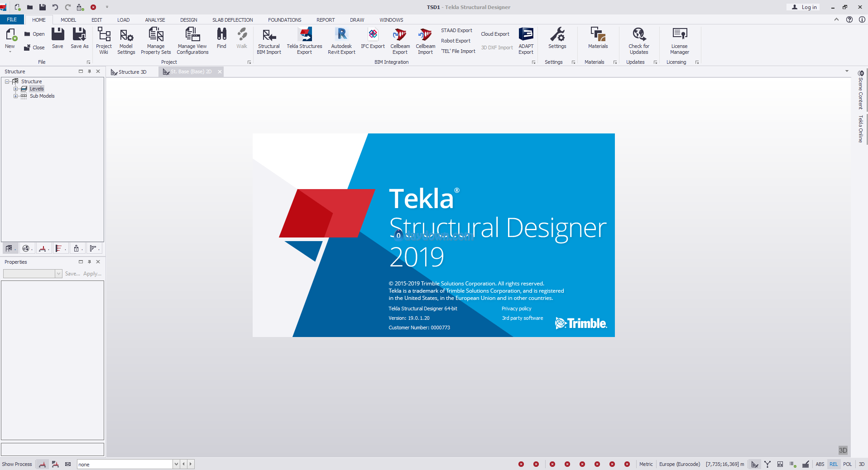This screenshot has height=470, width=868.
Task: Open the Properties panel combo box
Action: click(x=33, y=274)
